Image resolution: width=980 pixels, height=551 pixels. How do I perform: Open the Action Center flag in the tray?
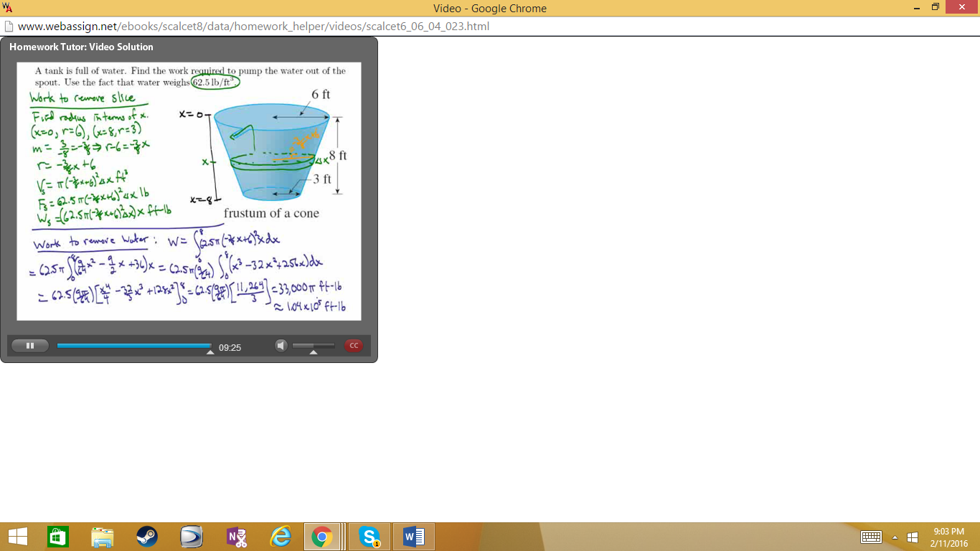point(913,537)
